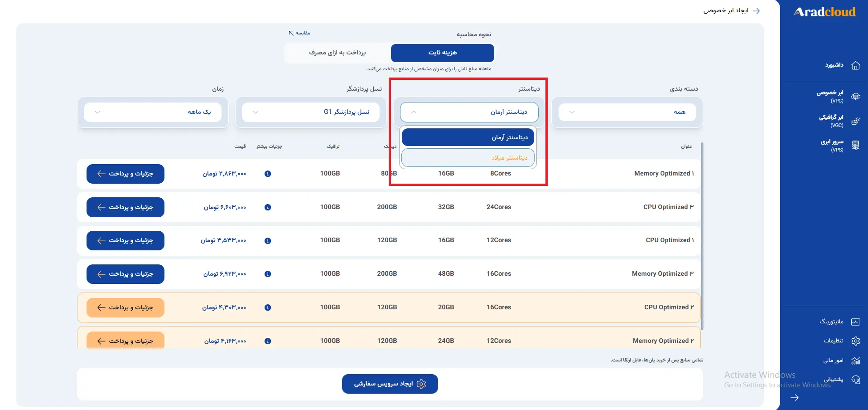
Task: Select the CPU Optimized ۳ plan title
Action: pos(668,207)
